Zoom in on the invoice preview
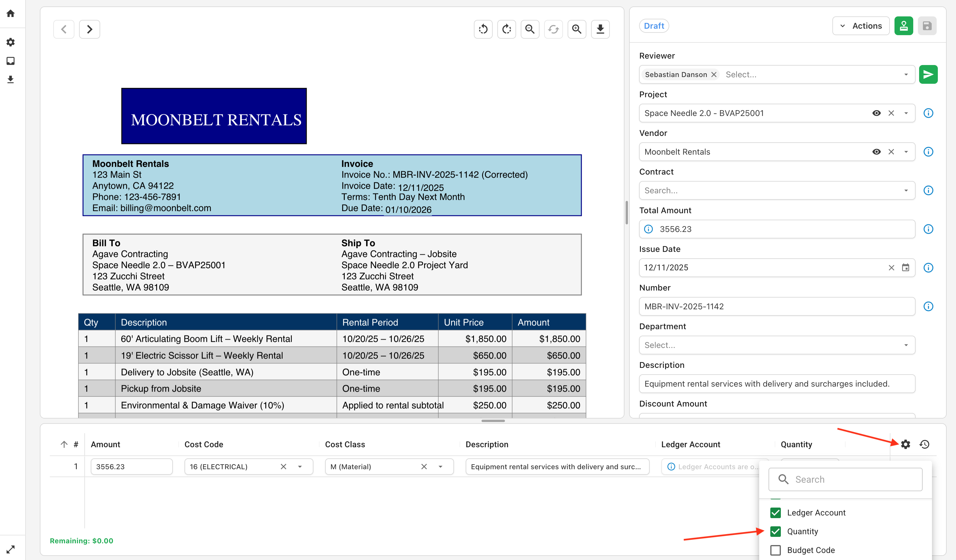Viewport: 956px width, 560px height. 577,29
